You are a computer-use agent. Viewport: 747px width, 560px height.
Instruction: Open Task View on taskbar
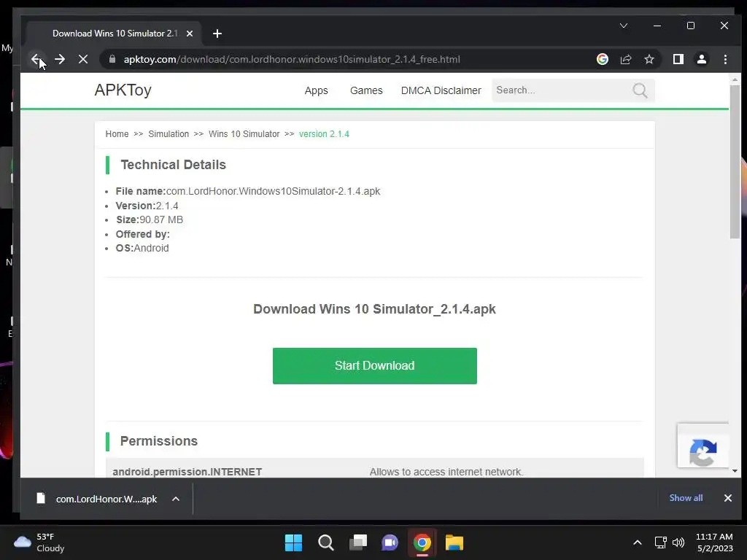pyautogui.click(x=357, y=542)
